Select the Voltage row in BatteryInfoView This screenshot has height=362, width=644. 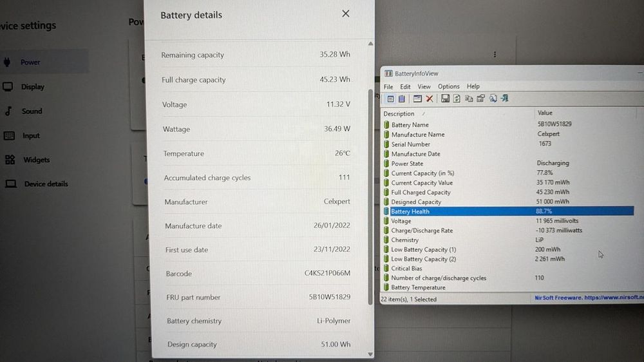tap(509, 221)
